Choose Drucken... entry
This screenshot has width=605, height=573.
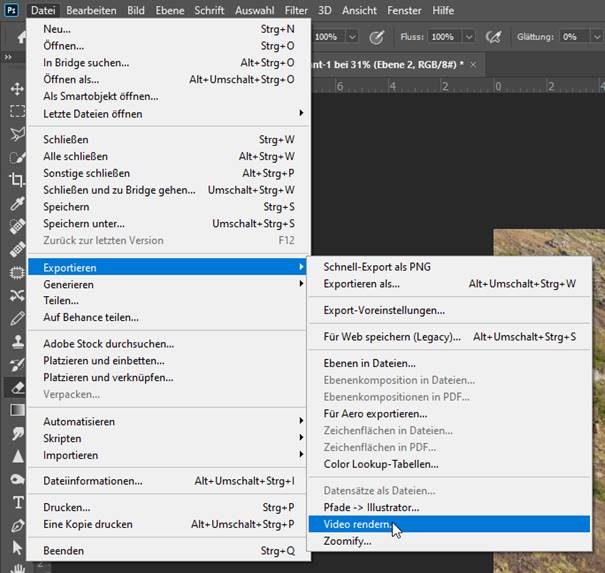click(x=169, y=507)
